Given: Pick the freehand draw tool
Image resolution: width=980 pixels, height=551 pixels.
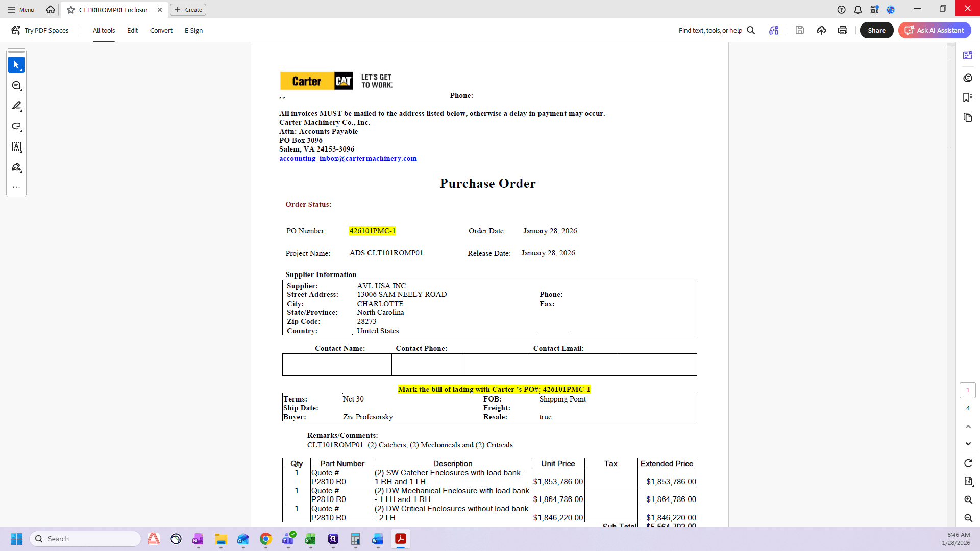Looking at the screenshot, I should [16, 126].
